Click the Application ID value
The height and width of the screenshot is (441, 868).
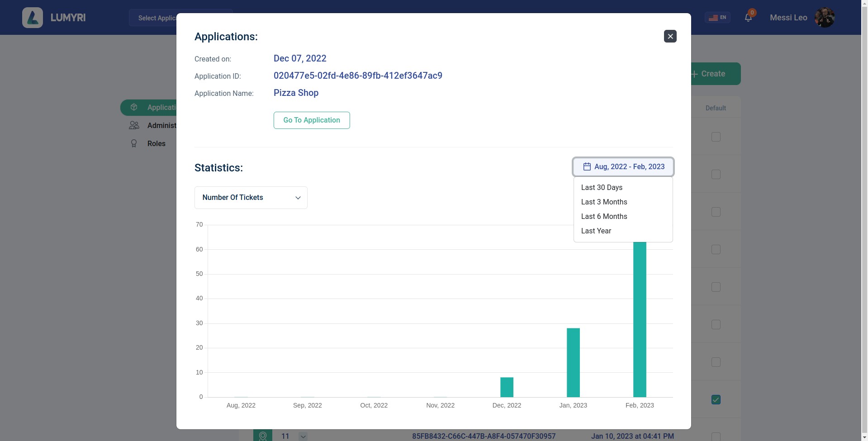click(x=358, y=76)
